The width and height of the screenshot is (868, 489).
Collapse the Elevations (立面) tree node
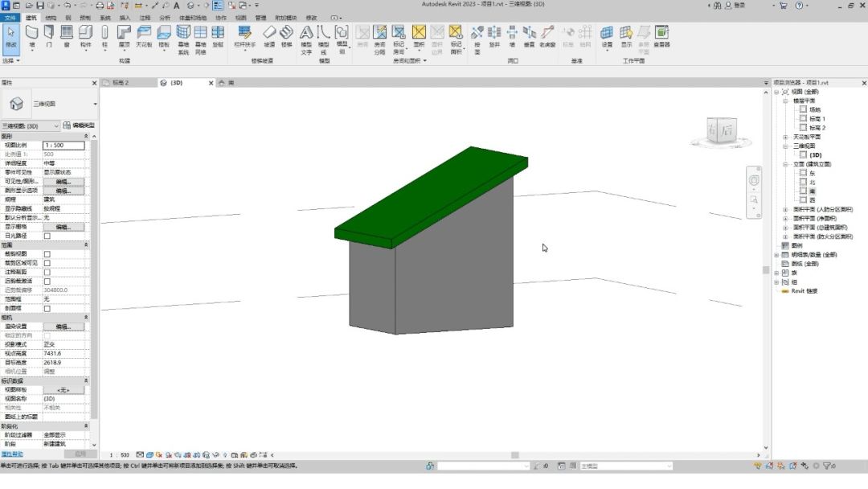click(x=785, y=164)
